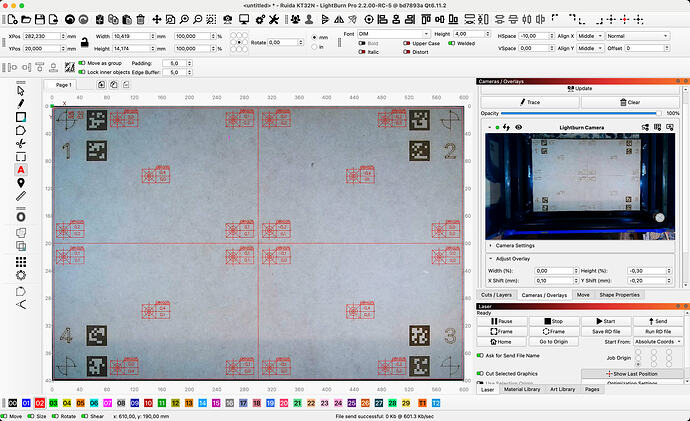This screenshot has width=690, height=421.
Task: Click the Clear overlay button
Action: click(x=630, y=102)
